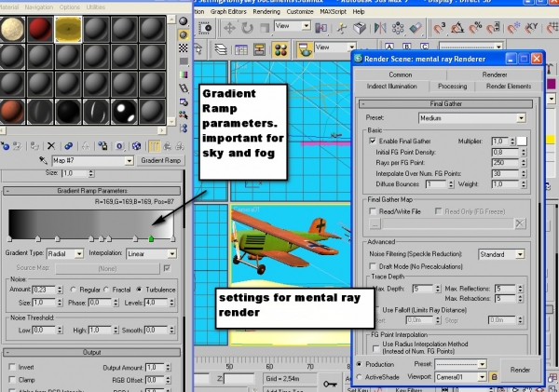Viewport: 559px width, 392px height.
Task: Open the Graph Editors menu
Action: (x=228, y=11)
